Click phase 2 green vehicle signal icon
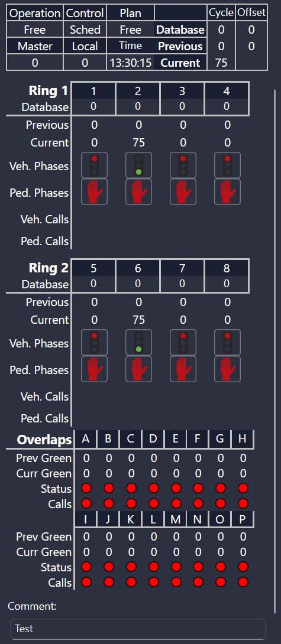Viewport: 281px width, 644px height. click(x=138, y=165)
